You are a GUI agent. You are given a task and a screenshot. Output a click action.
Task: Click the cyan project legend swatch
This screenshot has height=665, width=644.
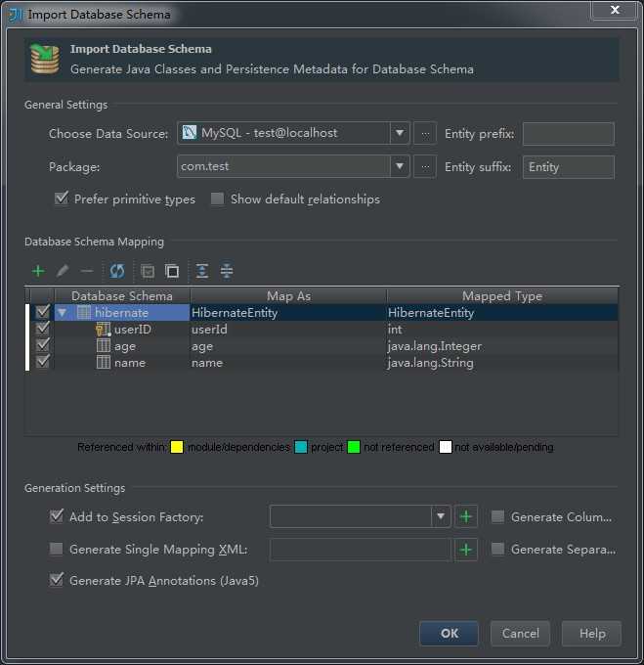tap(300, 447)
